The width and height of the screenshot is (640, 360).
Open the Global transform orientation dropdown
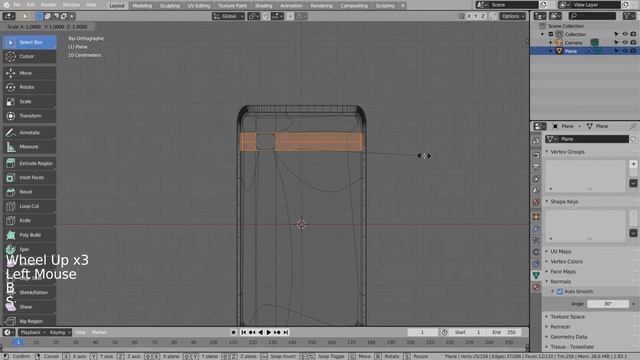coord(228,16)
